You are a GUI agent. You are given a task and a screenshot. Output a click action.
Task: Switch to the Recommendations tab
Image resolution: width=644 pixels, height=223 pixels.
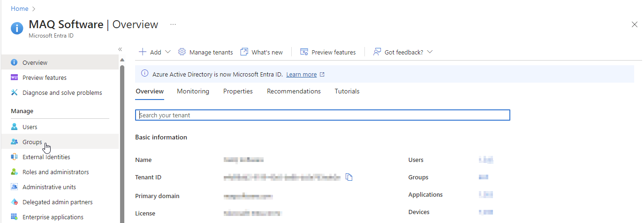pos(294,91)
